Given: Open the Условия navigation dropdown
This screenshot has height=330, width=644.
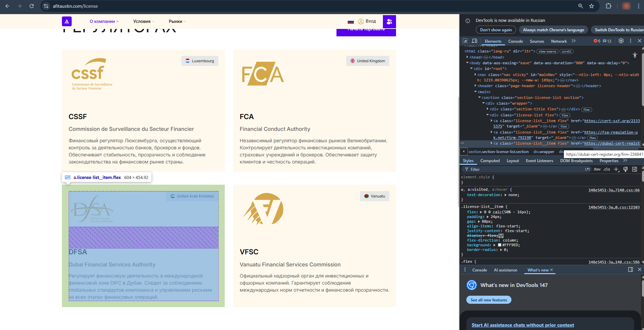Looking at the screenshot, I should click(x=144, y=21).
